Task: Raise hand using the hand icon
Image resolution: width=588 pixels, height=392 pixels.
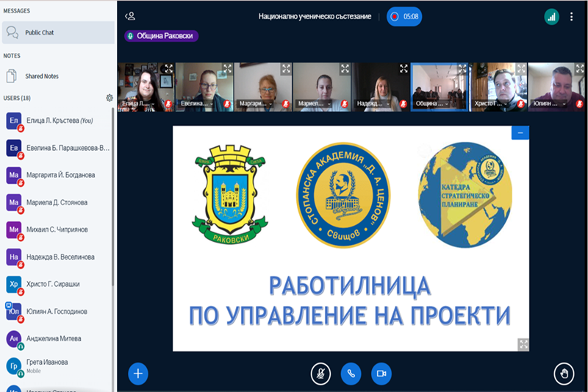Action: (564, 374)
